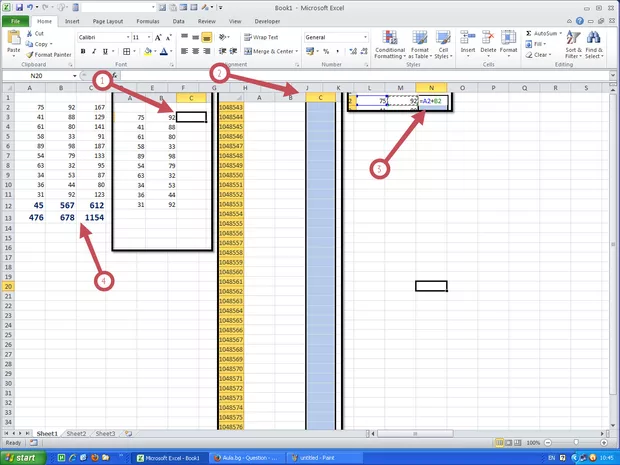Apply the Fill Color bucket
The width and height of the screenshot is (620, 465).
pos(148,51)
